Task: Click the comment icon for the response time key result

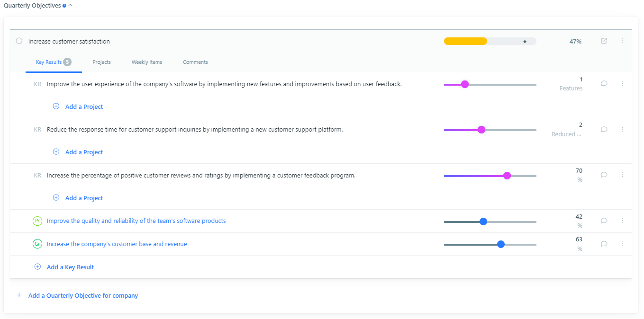Action: (x=604, y=129)
